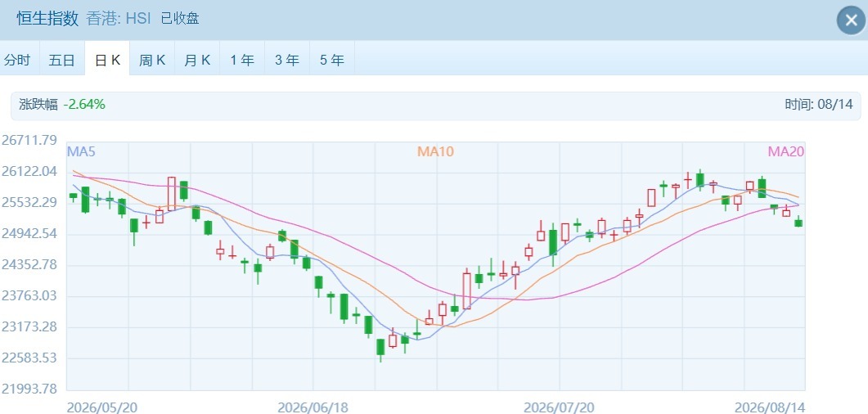Click the 香港: HSI label
Viewport: 868px width, 414px height.
119,19
